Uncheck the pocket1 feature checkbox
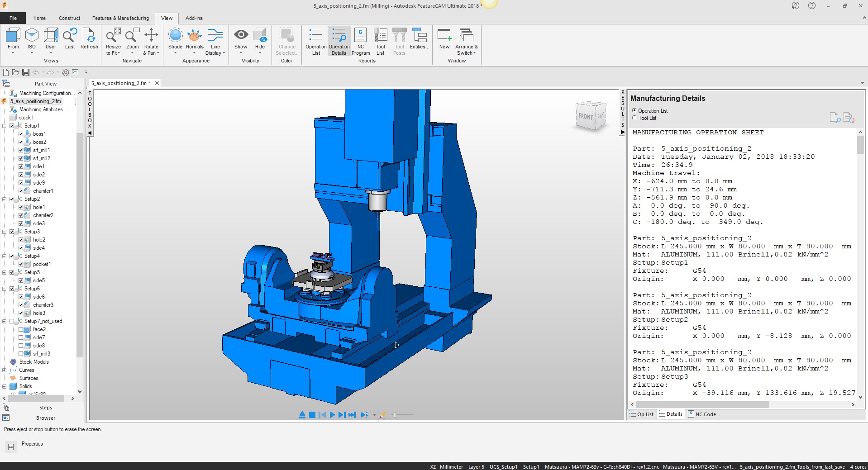 click(21, 264)
